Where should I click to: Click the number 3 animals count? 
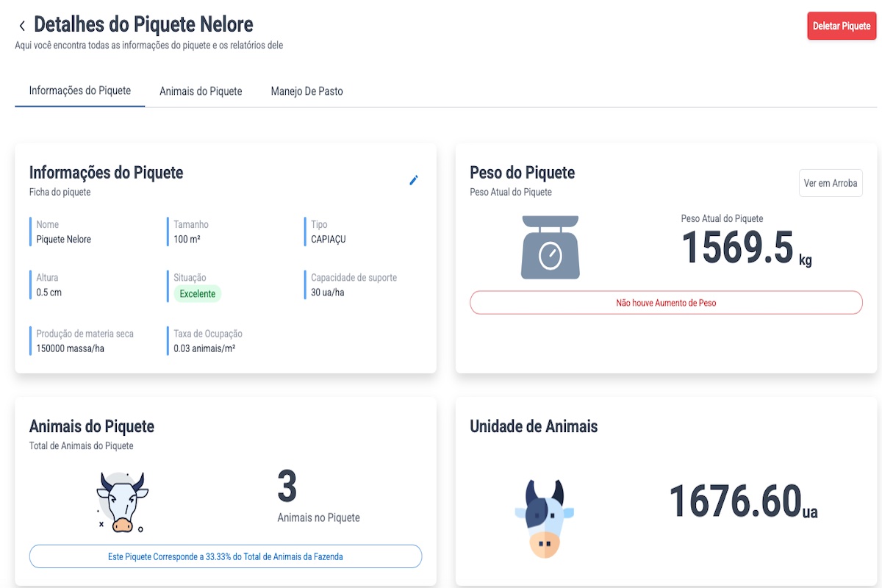click(x=287, y=487)
